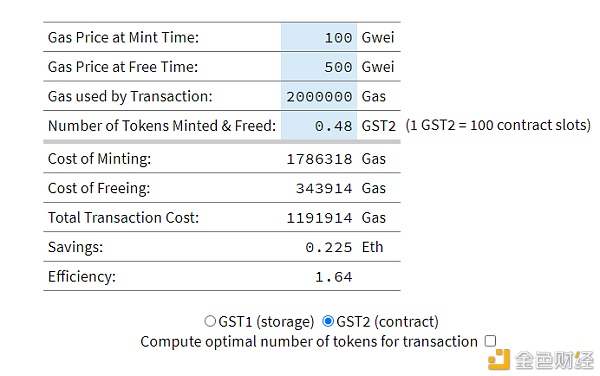This screenshot has width=600, height=376.
Task: Click the Cost of Minting value 1786318
Action: tap(319, 159)
